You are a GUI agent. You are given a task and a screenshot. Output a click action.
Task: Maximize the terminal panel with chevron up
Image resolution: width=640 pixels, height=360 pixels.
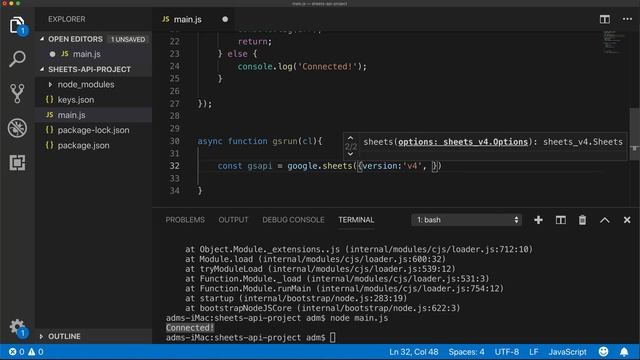[604, 220]
